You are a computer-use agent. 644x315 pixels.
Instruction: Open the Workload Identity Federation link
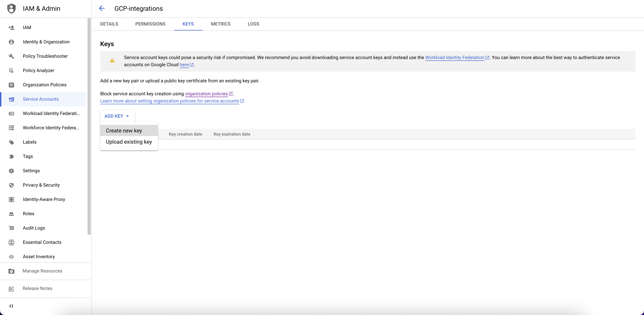pos(455,57)
